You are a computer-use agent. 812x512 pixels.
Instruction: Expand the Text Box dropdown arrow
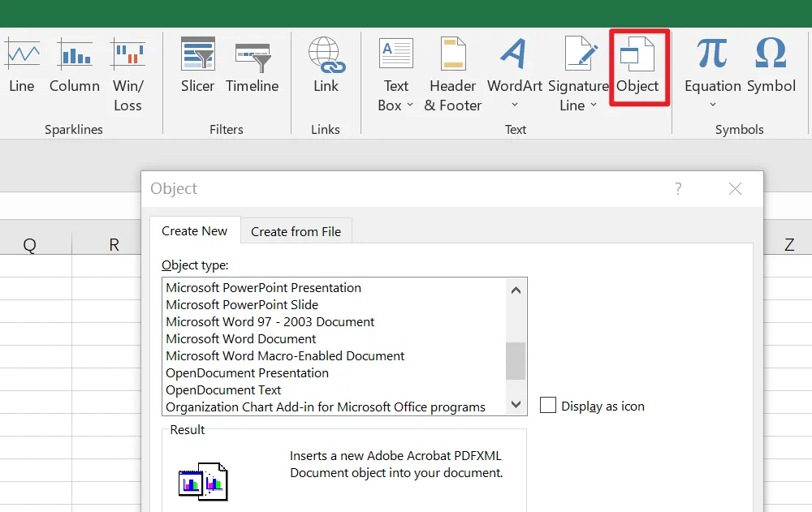point(410,105)
